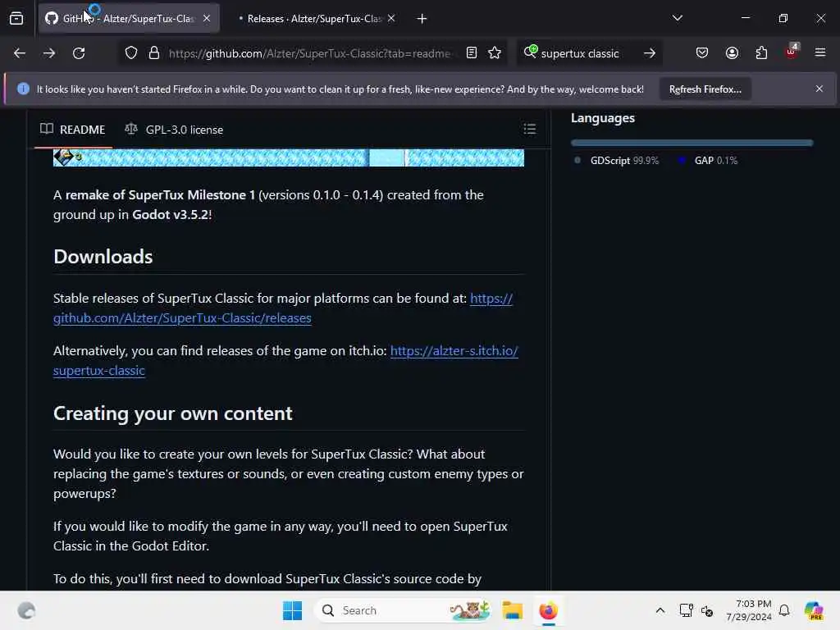Open the clock showing 7:03 PM
The width and height of the screenshot is (840, 630).
click(749, 610)
